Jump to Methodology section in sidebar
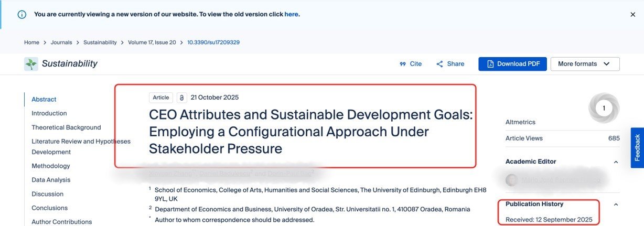This screenshot has width=644, height=226. click(x=50, y=166)
